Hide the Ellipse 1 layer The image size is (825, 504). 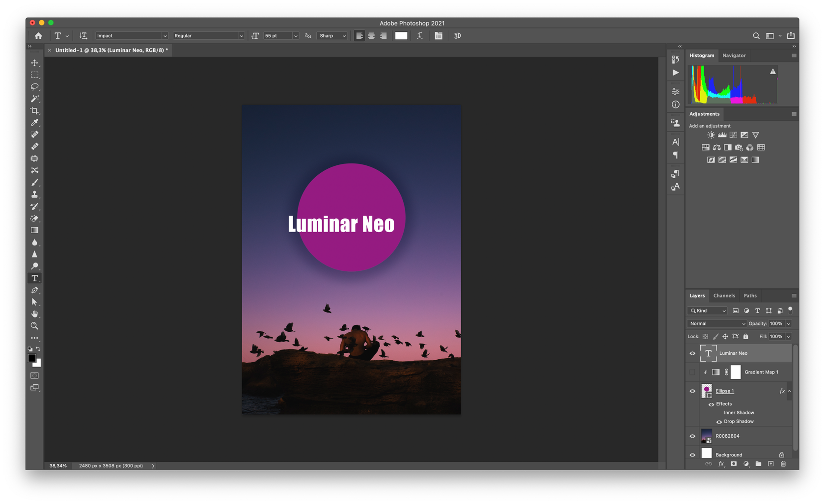[692, 391]
